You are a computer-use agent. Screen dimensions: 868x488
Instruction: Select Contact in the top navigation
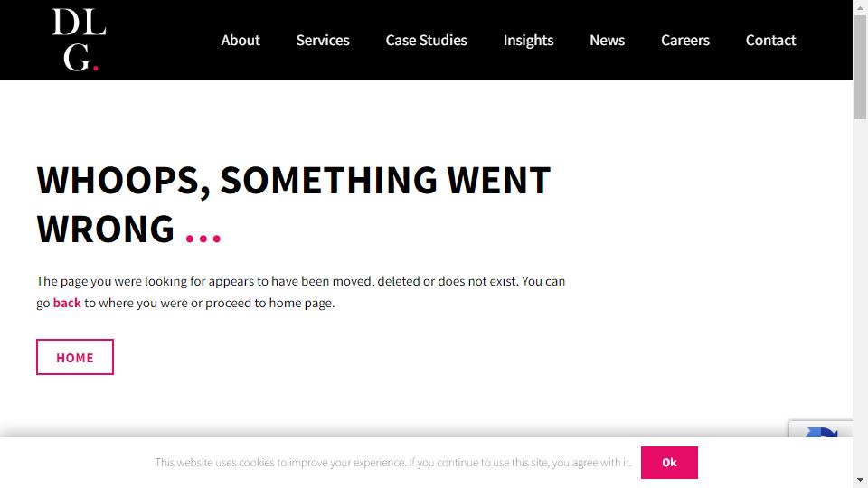770,41
